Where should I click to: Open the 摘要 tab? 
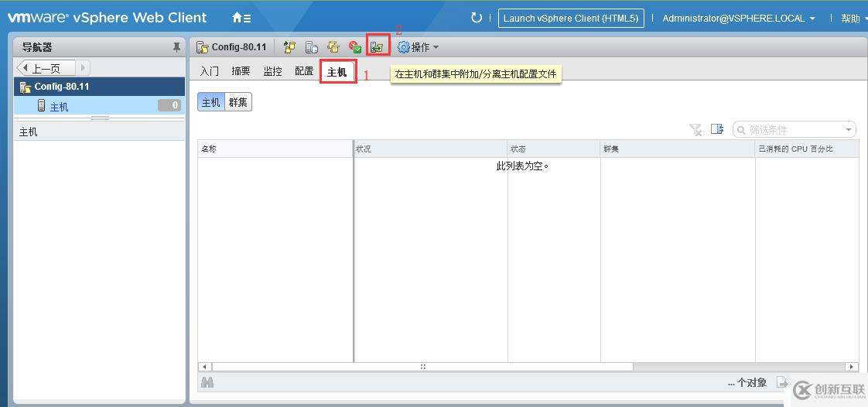point(241,71)
